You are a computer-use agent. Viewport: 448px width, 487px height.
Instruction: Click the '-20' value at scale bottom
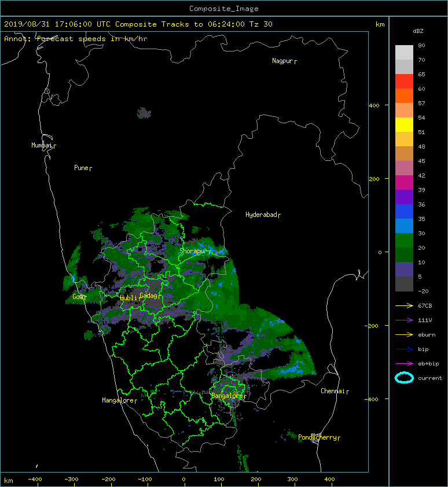point(423,292)
